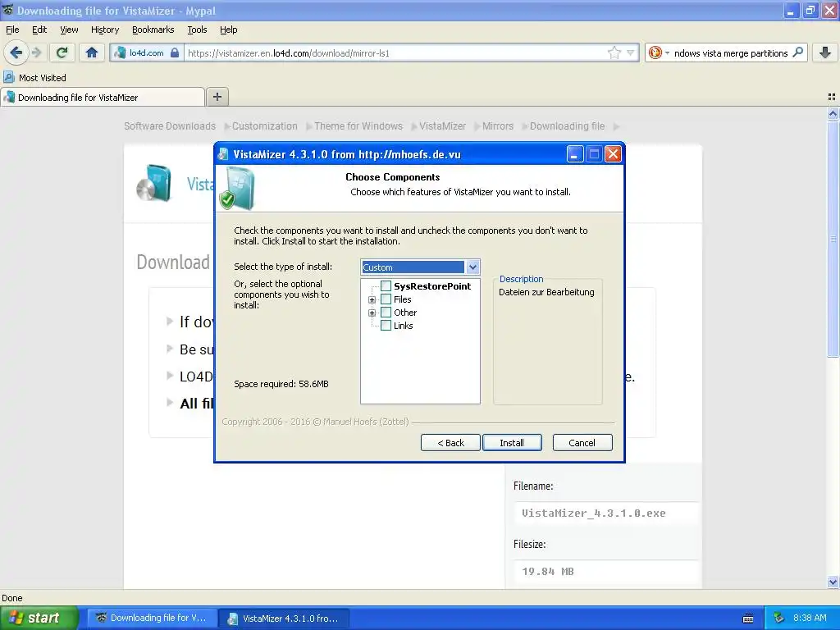Click the Theme for Windows breadcrumb
Screen dimensions: 840x630
point(358,126)
